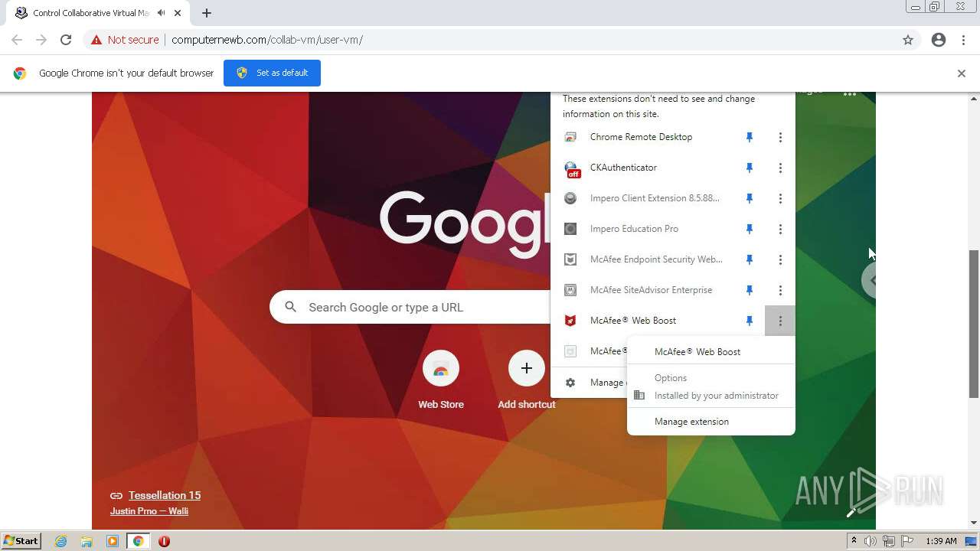Unpin Impero Client Extension from toolbar

point(750,198)
